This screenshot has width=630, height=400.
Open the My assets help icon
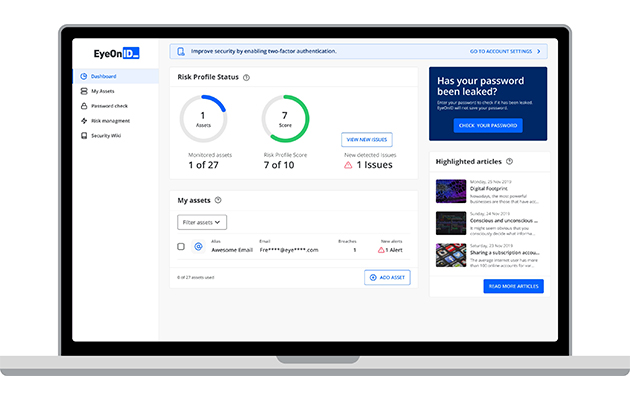tap(218, 200)
